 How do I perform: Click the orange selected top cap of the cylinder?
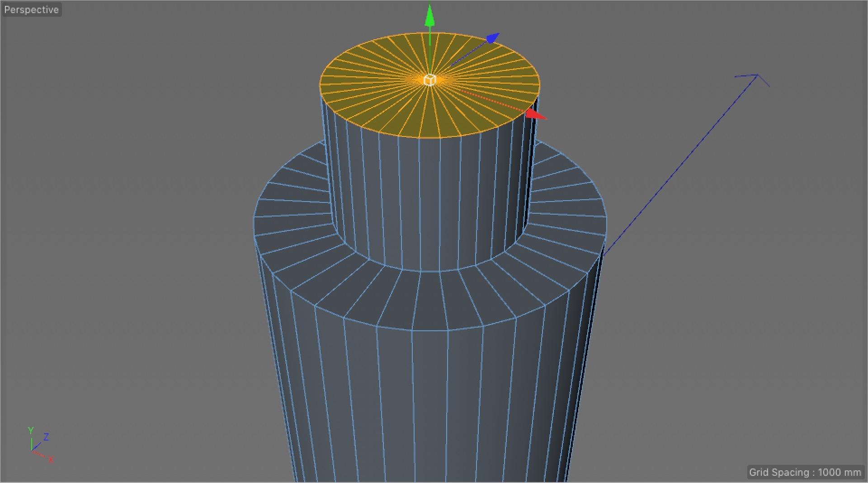[429, 84]
